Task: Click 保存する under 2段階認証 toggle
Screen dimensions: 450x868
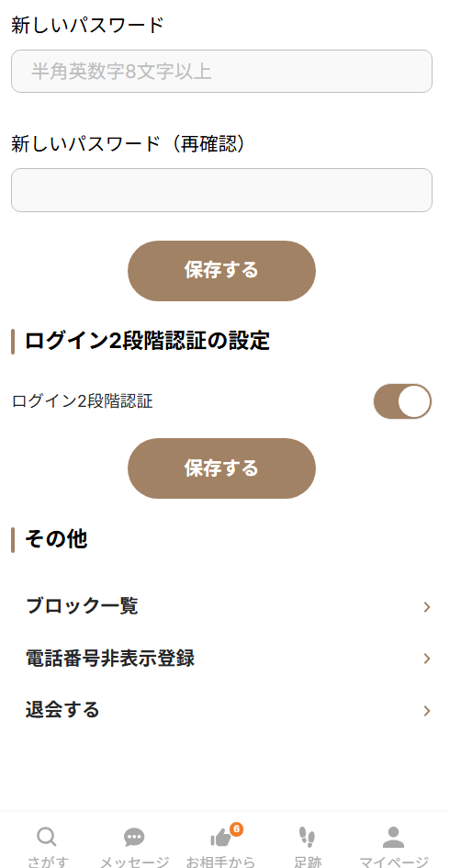Action: [221, 468]
